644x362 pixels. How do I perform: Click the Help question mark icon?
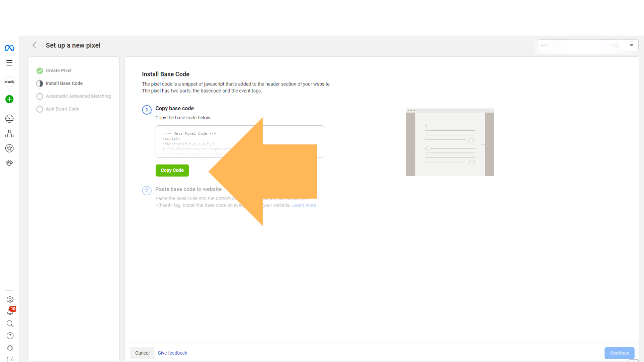pos(10,336)
